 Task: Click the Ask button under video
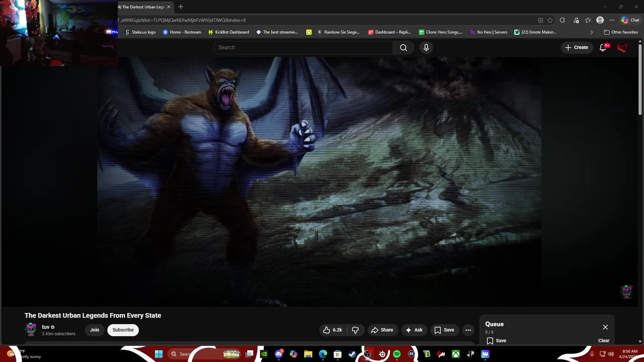tap(414, 330)
